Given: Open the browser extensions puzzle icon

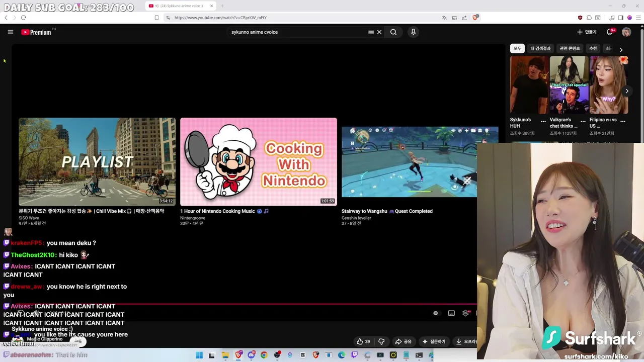Looking at the screenshot, I should 589,18.
